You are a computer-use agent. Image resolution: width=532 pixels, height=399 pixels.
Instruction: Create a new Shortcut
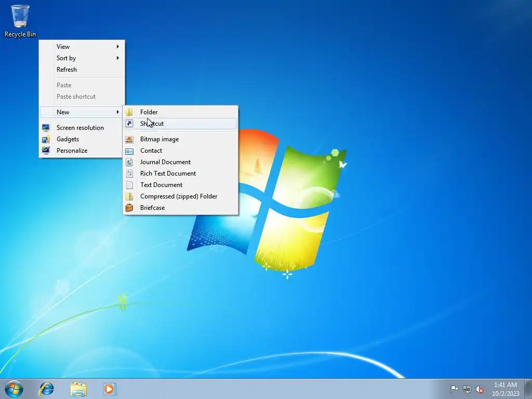tap(180, 124)
